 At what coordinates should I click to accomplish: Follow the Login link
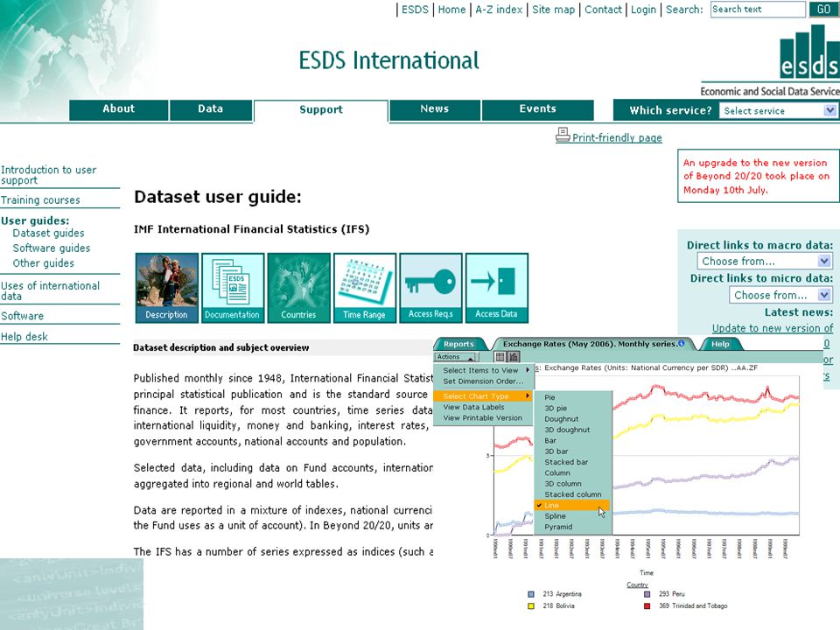(643, 10)
